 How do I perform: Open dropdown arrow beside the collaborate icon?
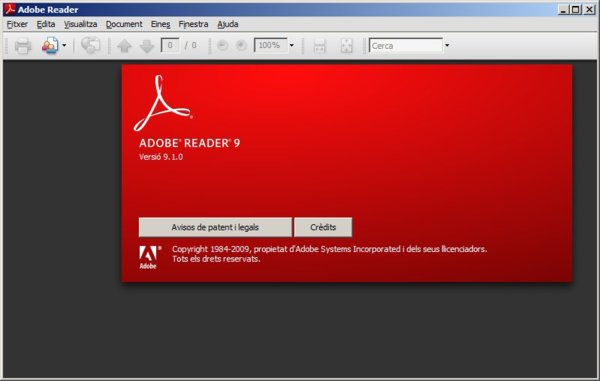click(x=64, y=46)
